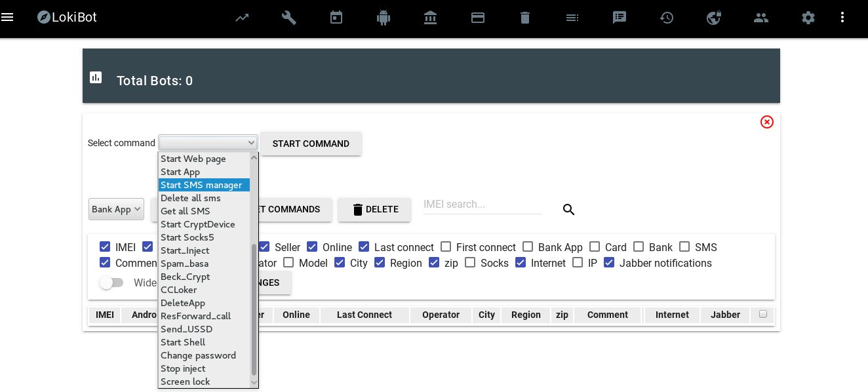
Task: Uncheck the Comment column checkbox
Action: (105, 263)
